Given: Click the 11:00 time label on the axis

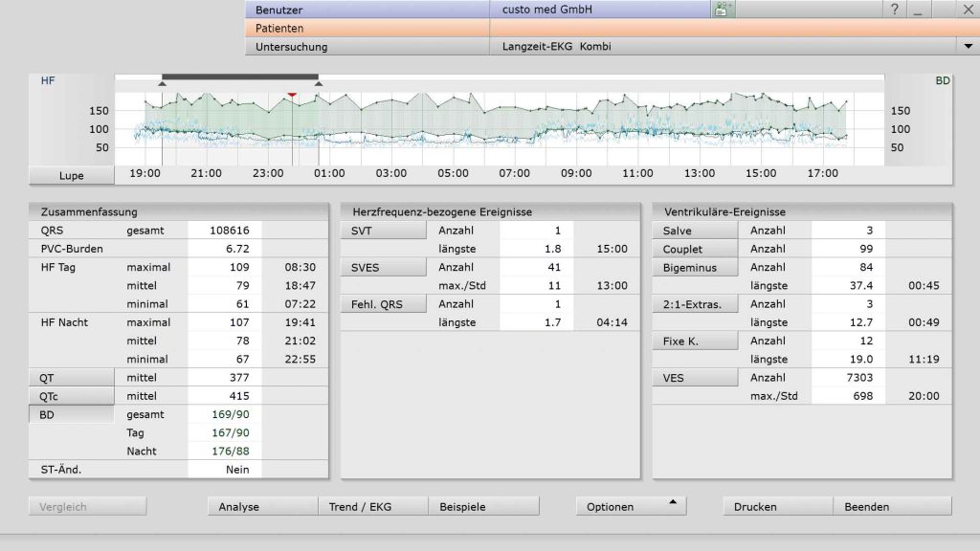Looking at the screenshot, I should point(637,173).
